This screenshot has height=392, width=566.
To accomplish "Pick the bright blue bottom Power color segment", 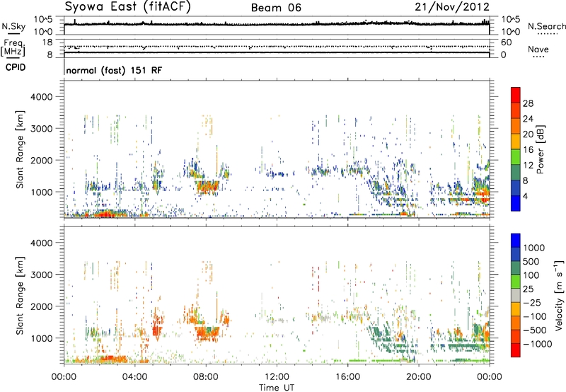I will [516, 203].
